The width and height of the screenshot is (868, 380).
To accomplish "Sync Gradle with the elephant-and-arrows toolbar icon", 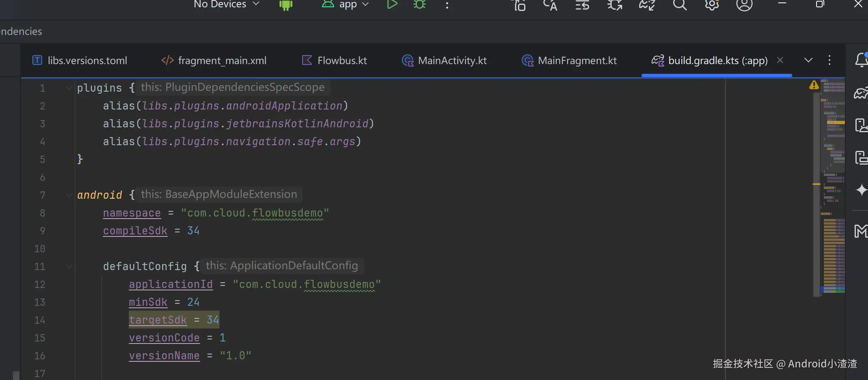I will (647, 5).
